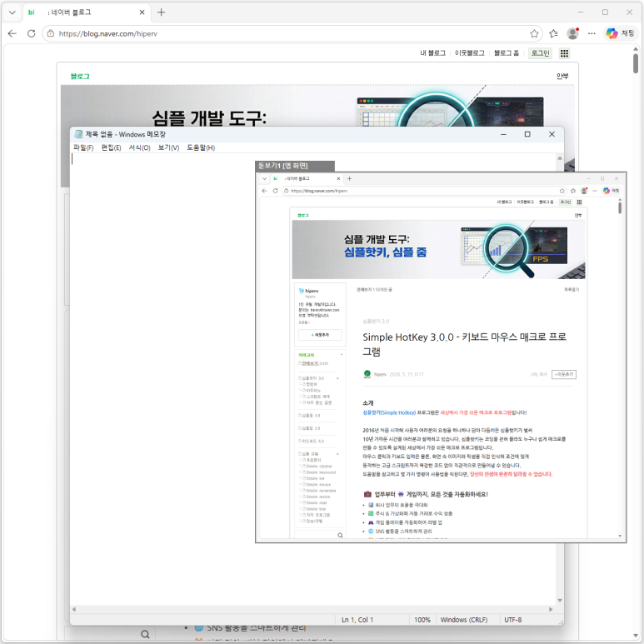Screen dimensions: 644x644
Task: Click Notepad horizontal scrollbar left arrow
Action: click(x=74, y=610)
